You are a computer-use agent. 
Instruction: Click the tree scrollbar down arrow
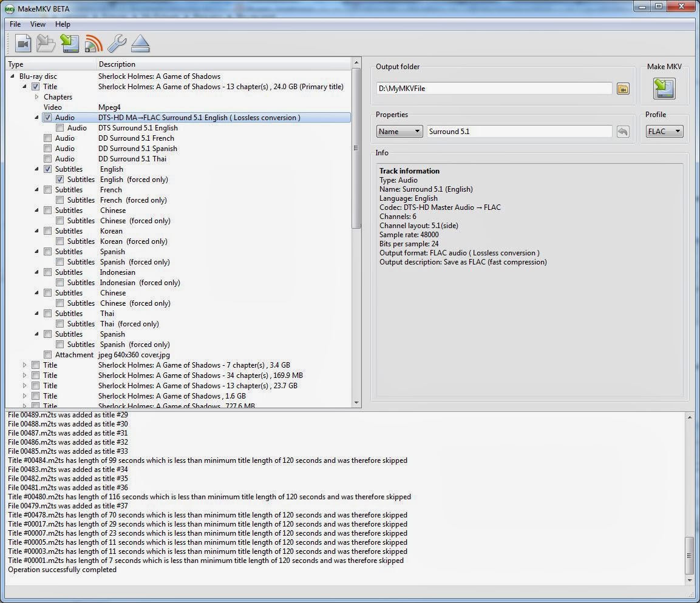click(356, 402)
